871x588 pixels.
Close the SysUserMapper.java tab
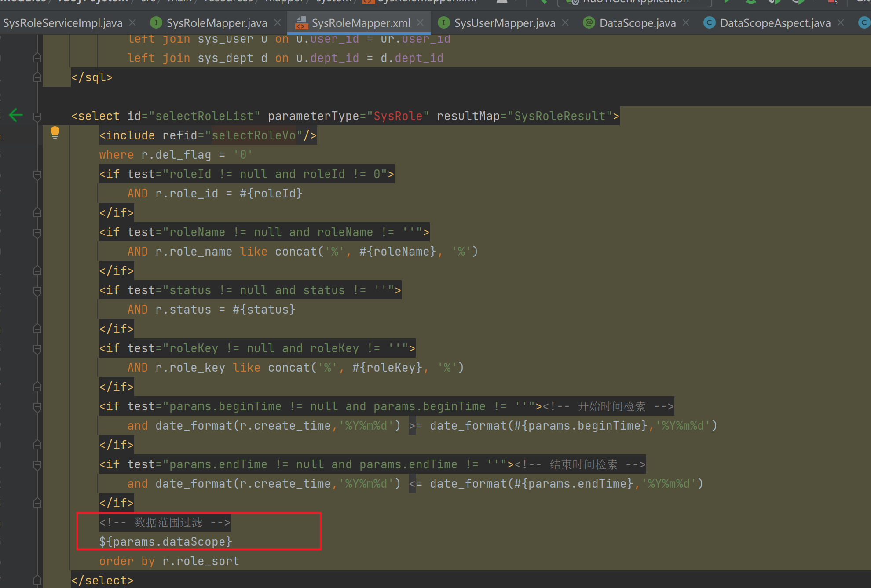[x=565, y=22]
